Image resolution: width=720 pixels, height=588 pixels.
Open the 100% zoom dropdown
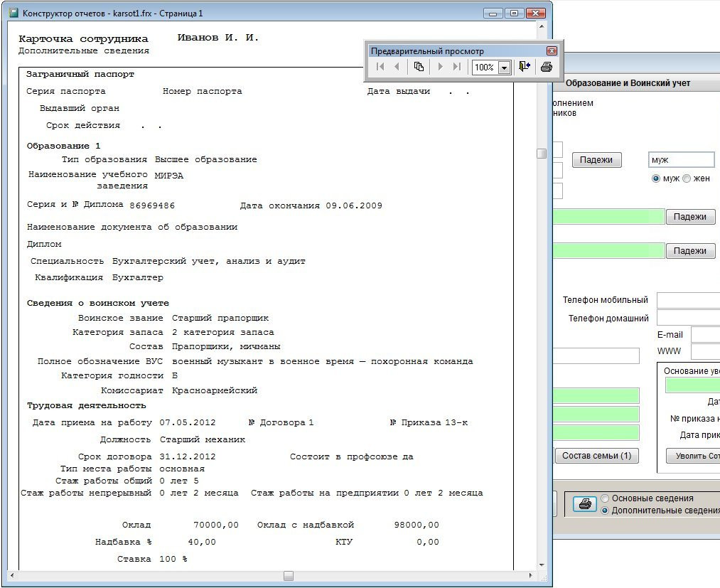pyautogui.click(x=504, y=68)
